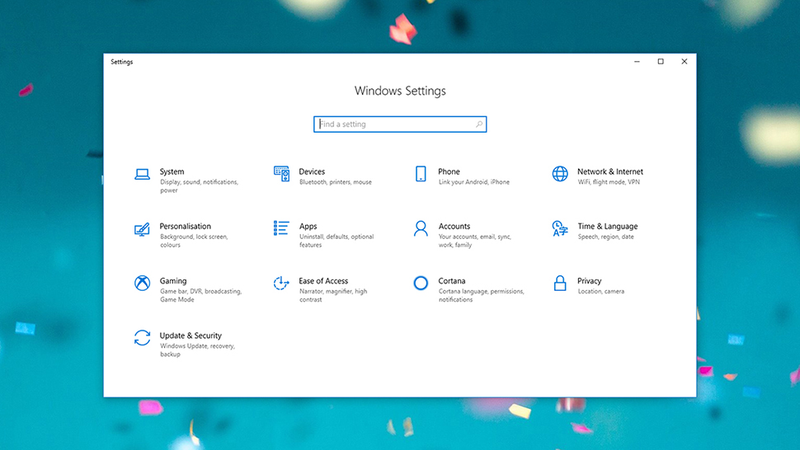
Task: Open the Update & Security label
Action: 191,335
